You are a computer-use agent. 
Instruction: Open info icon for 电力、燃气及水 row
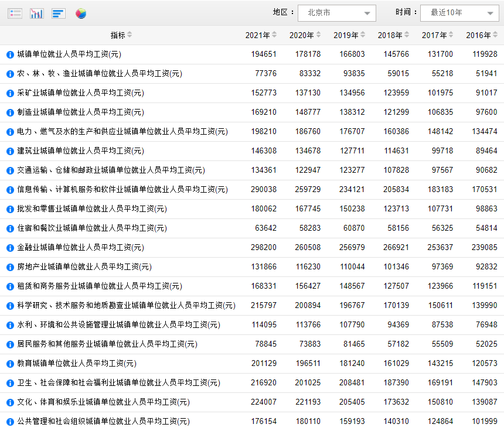(11, 132)
